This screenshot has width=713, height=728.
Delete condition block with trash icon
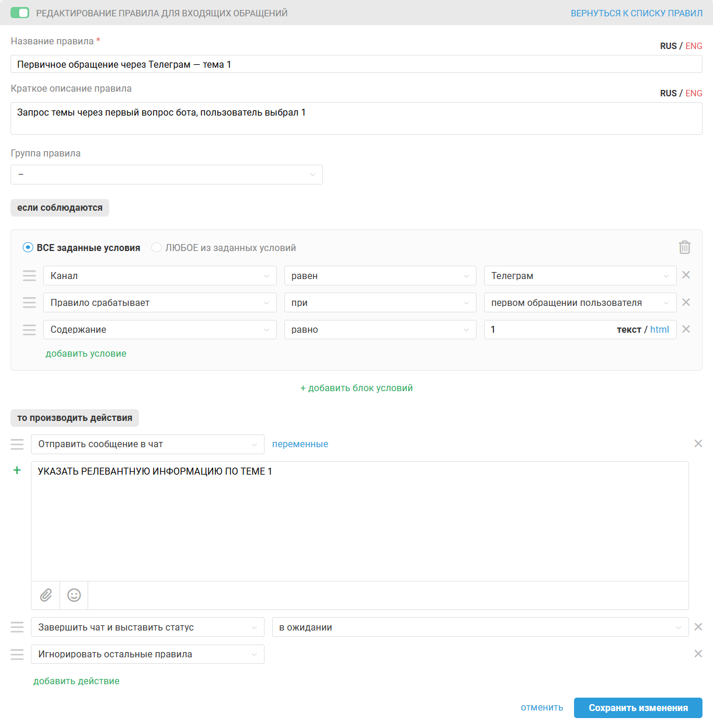[684, 248]
